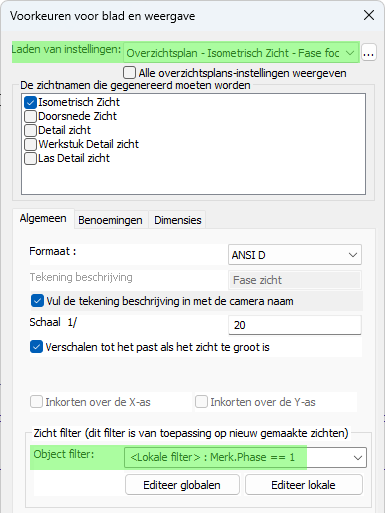This screenshot has width=385, height=513.
Task: Click the Fase zicht description field
Action: pyautogui.click(x=295, y=280)
